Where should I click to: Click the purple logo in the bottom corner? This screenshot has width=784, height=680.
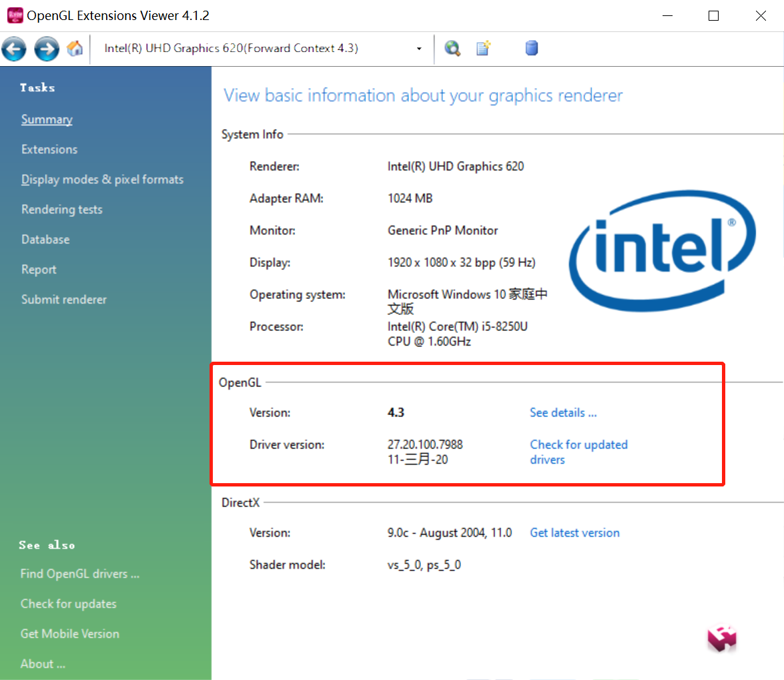point(721,639)
